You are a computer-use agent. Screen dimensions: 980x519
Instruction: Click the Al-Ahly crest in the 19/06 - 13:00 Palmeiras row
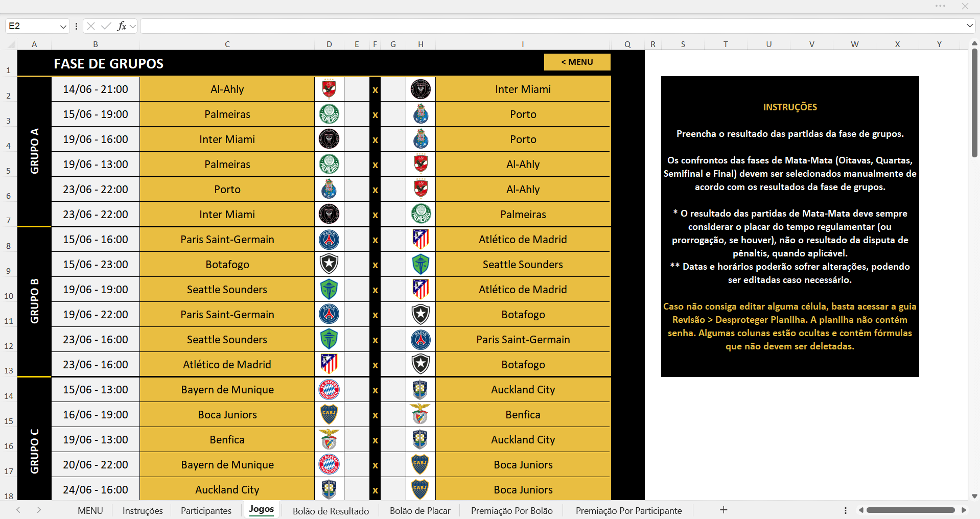421,164
